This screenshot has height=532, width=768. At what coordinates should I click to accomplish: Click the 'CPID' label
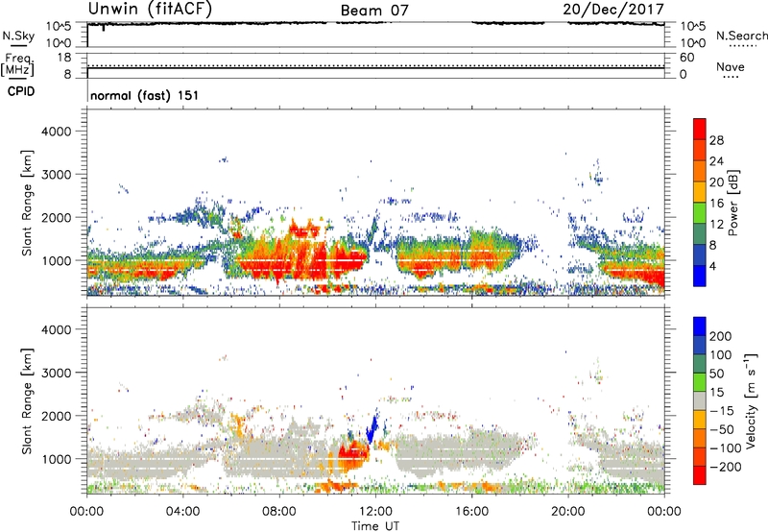coord(21,91)
